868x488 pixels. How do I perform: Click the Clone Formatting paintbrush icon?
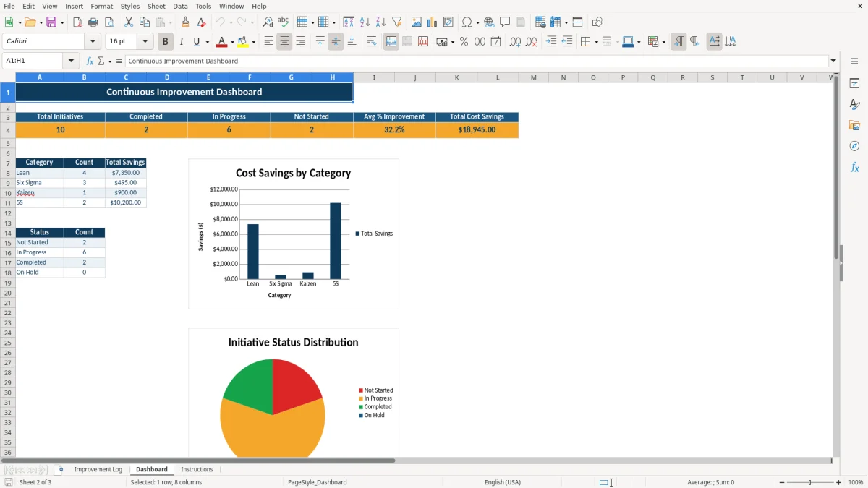186,22
